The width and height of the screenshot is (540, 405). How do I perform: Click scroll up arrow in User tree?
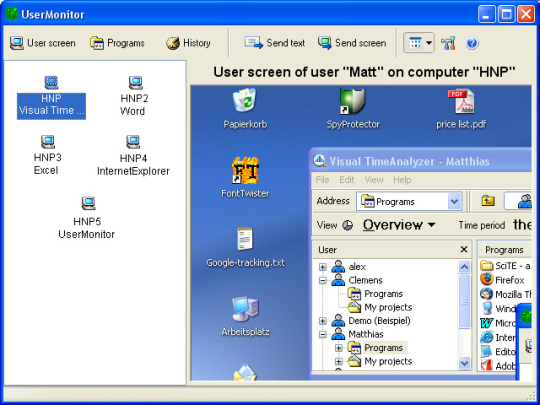point(464,267)
